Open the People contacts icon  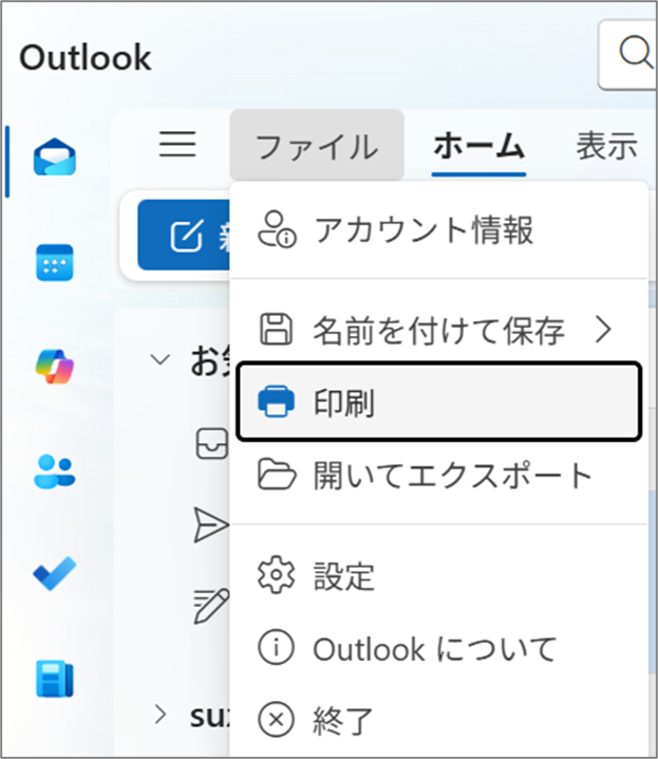(x=55, y=470)
